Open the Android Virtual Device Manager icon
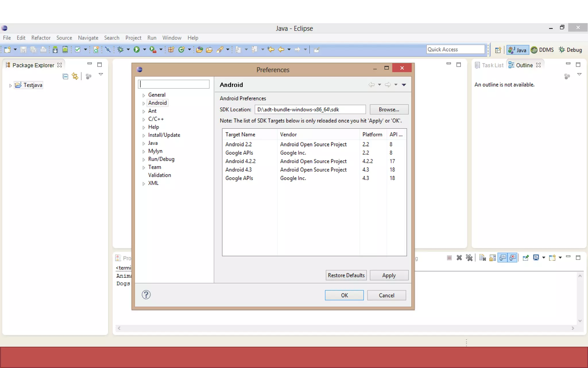This screenshot has width=588, height=368. pos(65,50)
